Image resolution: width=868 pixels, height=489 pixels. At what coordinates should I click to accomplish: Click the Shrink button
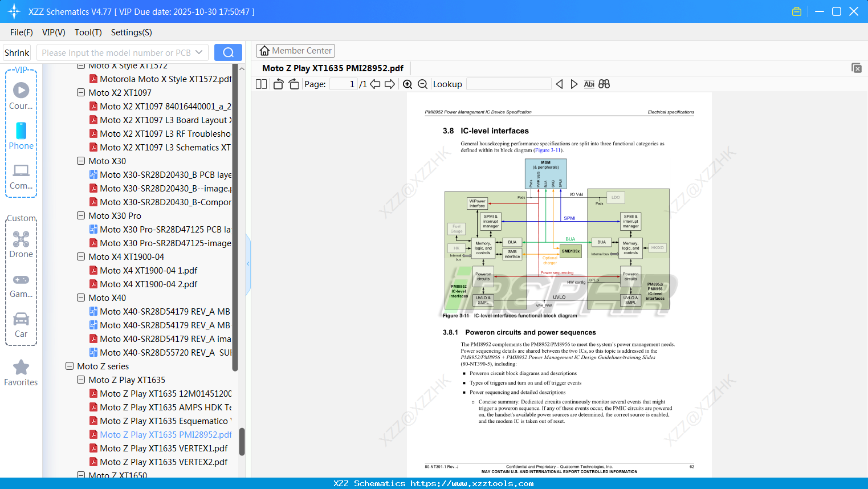pyautogui.click(x=17, y=52)
